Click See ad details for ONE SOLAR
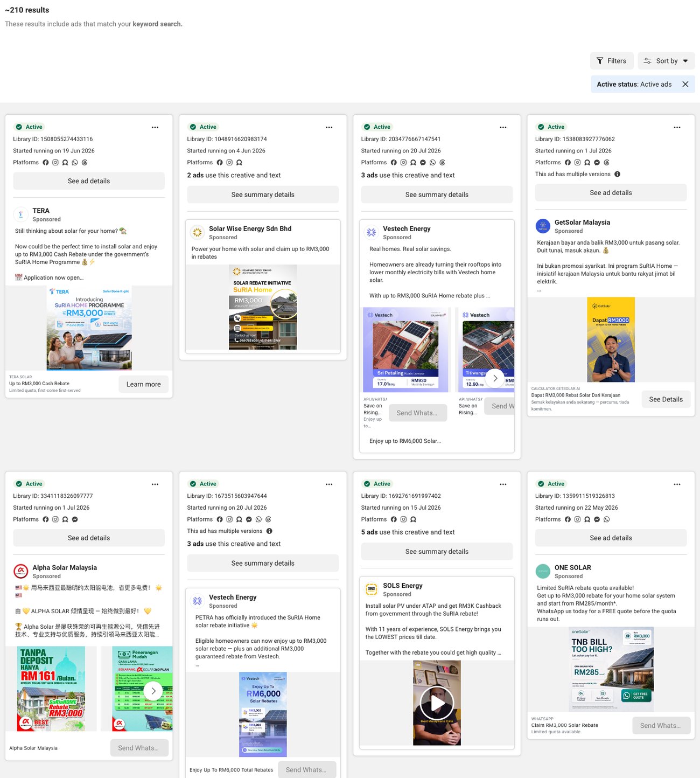700x778 pixels. coord(611,538)
